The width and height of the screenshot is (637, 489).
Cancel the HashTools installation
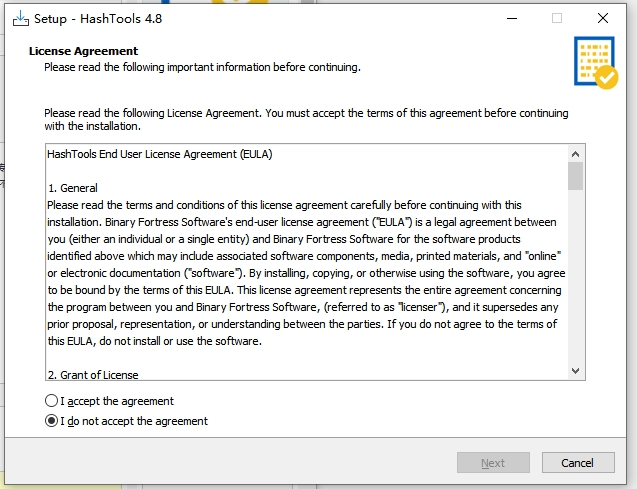coord(577,463)
